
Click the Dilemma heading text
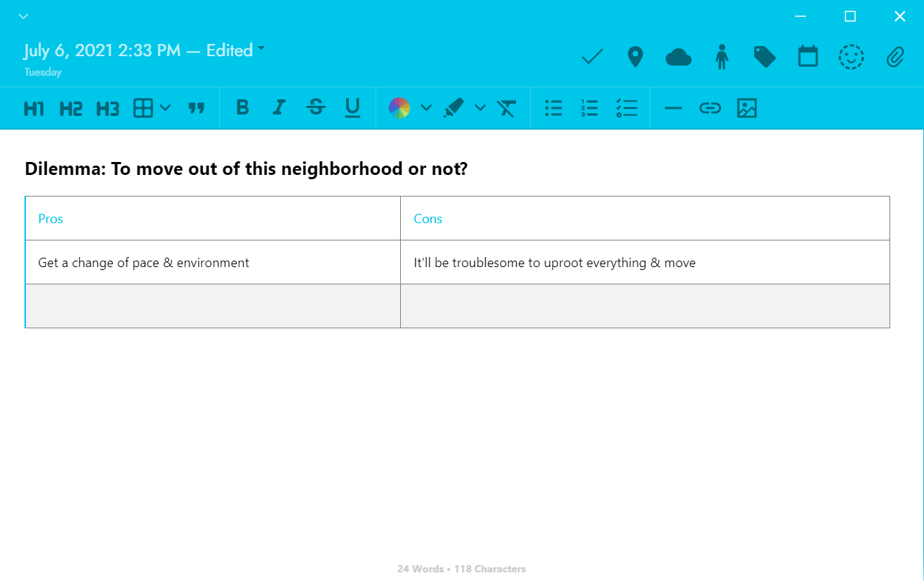[x=246, y=169]
